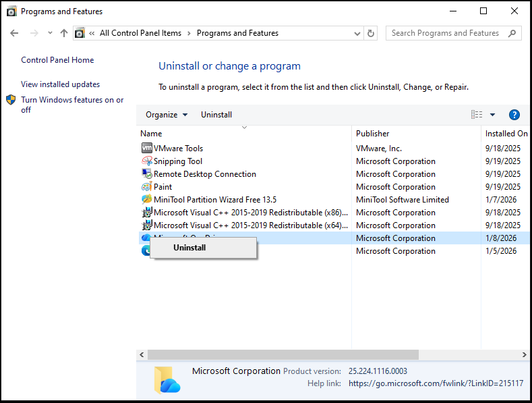Click MiniTool Software Limited publisher cell

[402, 199]
